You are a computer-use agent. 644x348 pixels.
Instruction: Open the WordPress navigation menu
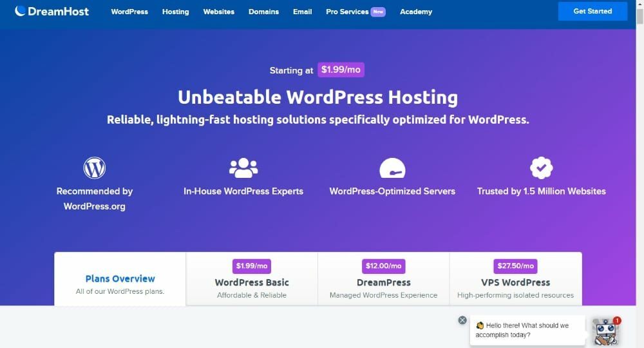tap(129, 12)
